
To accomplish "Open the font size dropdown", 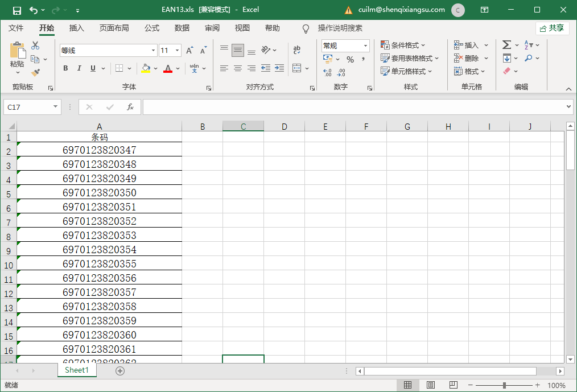I will [177, 51].
